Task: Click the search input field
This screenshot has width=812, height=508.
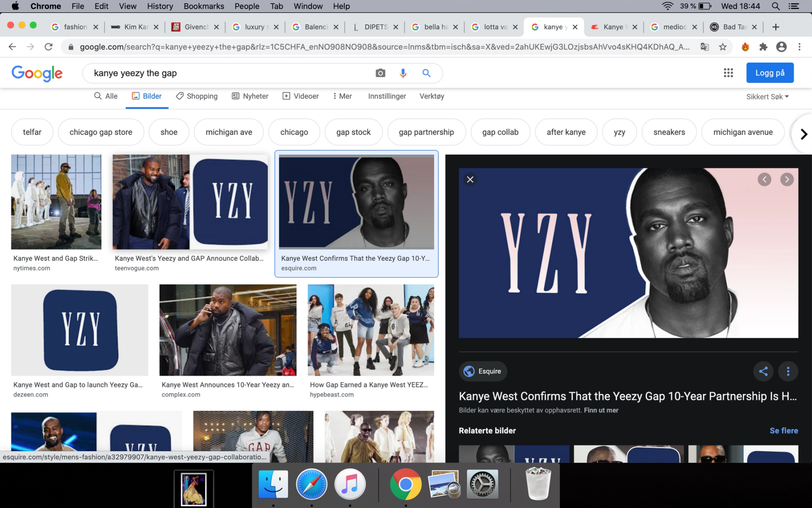Action: click(x=230, y=73)
